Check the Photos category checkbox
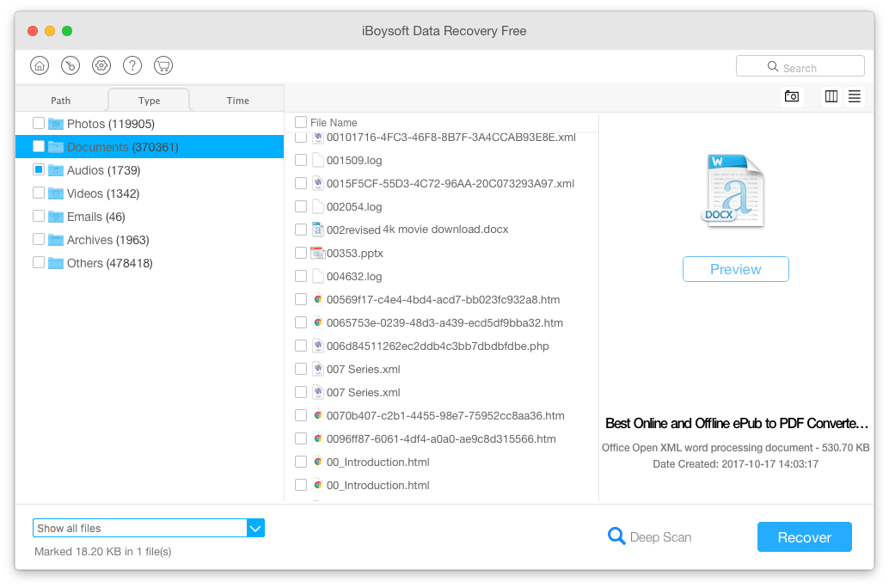This screenshot has width=889, height=588. (x=39, y=124)
